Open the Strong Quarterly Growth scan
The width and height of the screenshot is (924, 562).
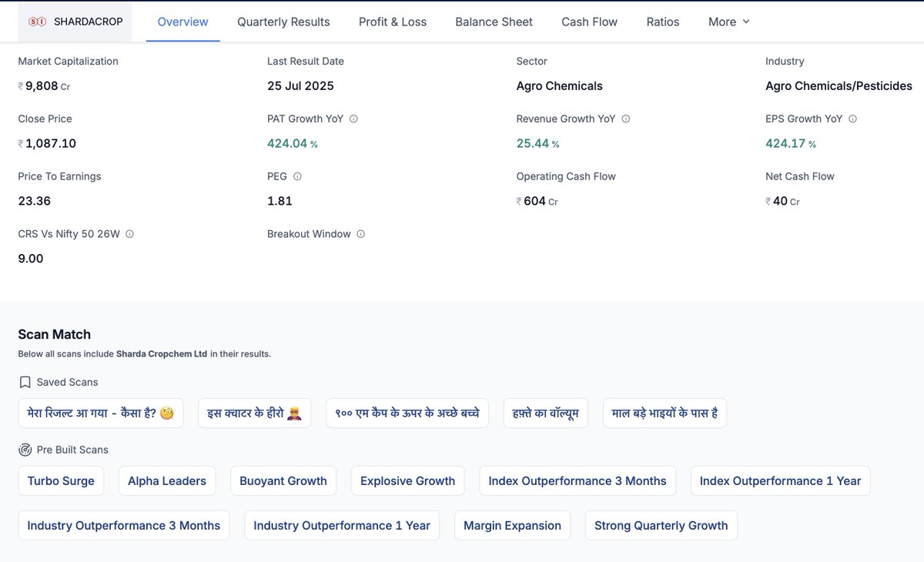click(x=661, y=526)
